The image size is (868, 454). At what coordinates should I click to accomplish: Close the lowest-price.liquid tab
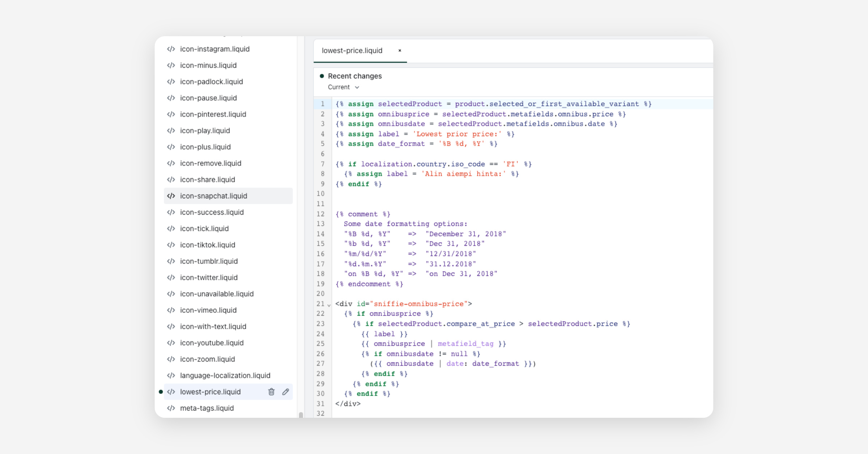click(x=400, y=51)
